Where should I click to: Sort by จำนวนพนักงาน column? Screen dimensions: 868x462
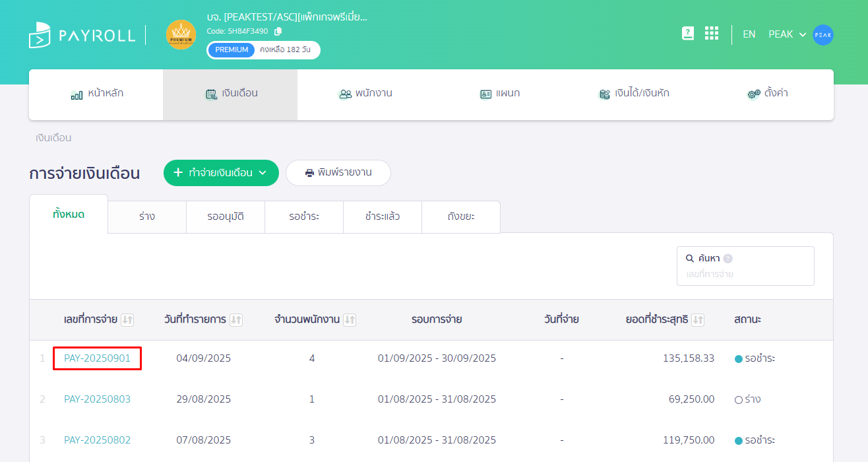click(350, 320)
